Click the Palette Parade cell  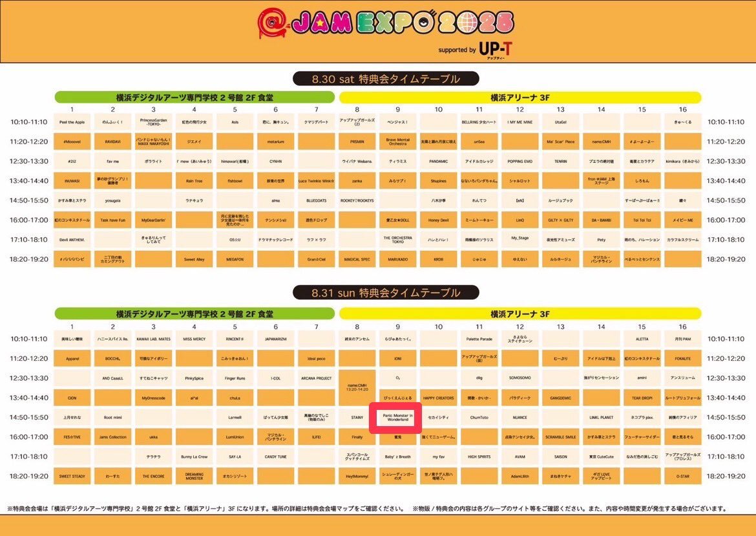click(x=479, y=339)
